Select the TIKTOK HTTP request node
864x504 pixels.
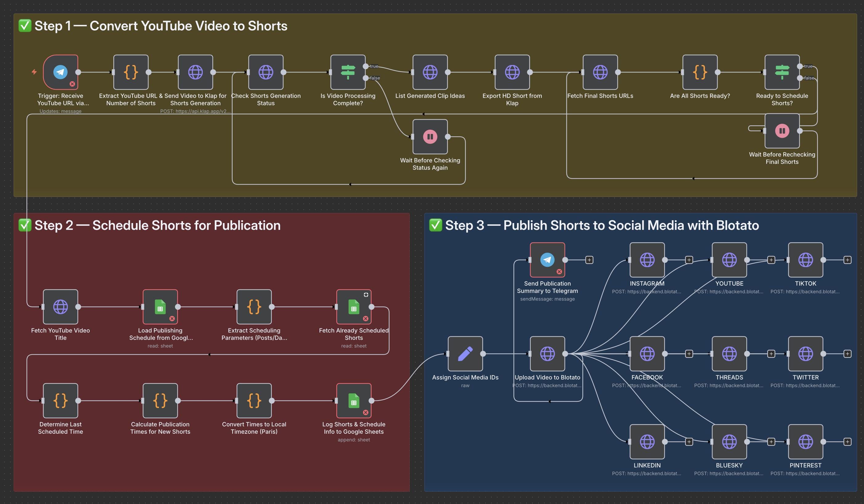(805, 260)
